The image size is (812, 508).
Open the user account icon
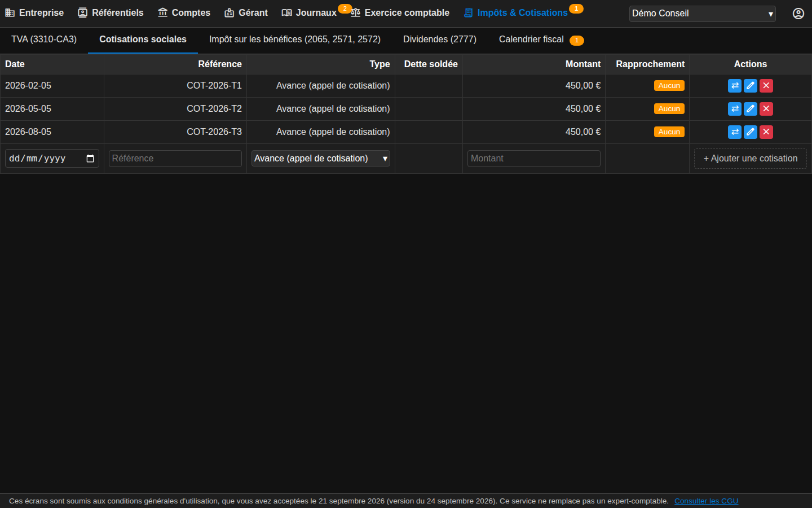[798, 14]
